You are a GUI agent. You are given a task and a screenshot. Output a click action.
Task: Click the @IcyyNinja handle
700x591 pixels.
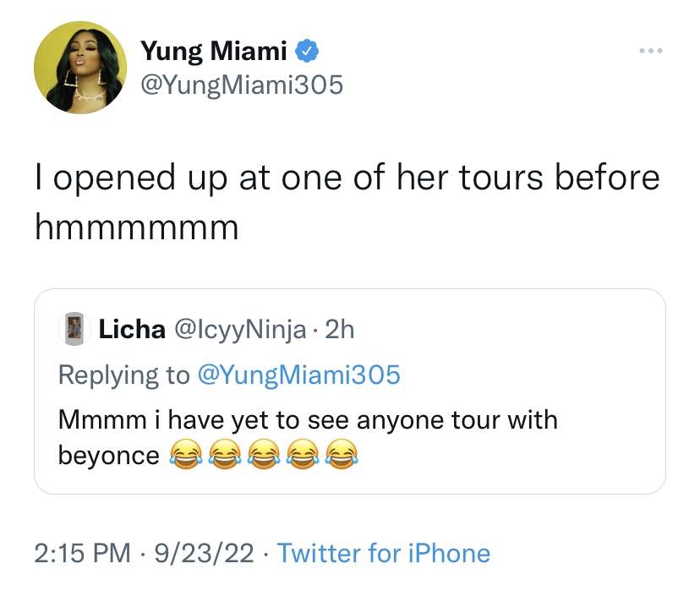(x=241, y=330)
